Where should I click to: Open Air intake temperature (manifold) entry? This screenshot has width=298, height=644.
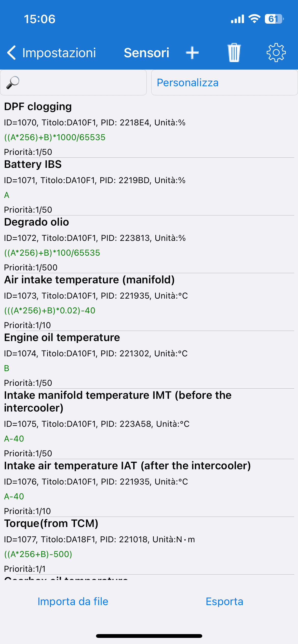point(149,302)
